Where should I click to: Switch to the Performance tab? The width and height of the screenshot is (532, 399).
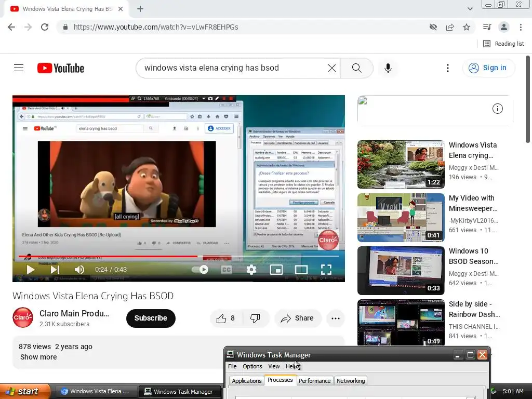(314, 381)
